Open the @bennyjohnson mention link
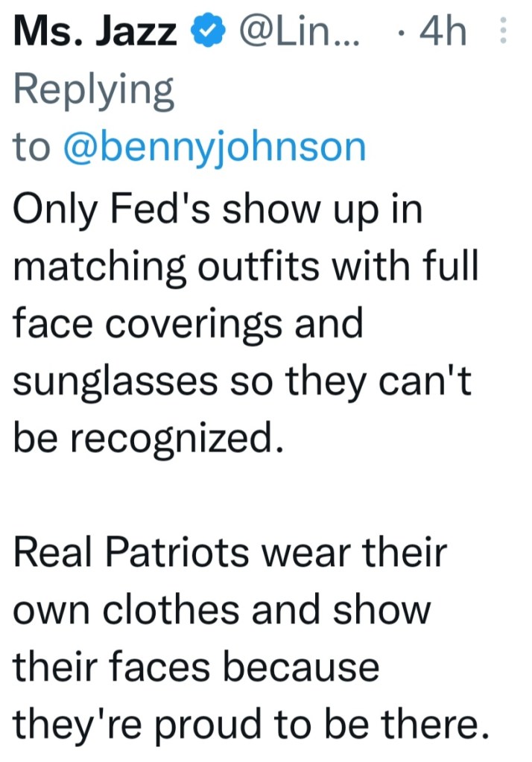This screenshot has height=762, width=532. tap(215, 147)
